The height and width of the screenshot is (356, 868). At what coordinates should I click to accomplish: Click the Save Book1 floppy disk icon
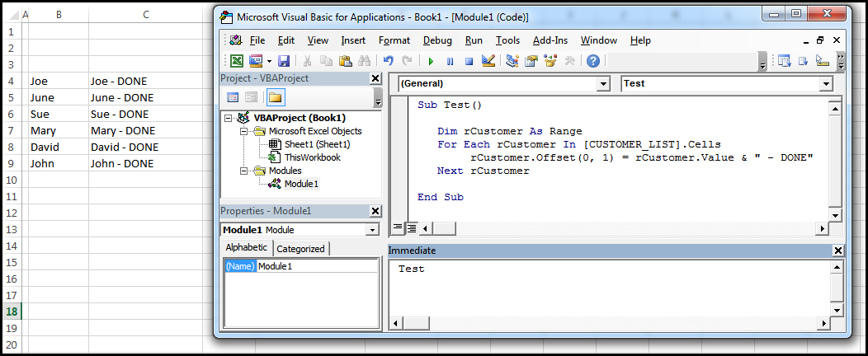pyautogui.click(x=284, y=61)
